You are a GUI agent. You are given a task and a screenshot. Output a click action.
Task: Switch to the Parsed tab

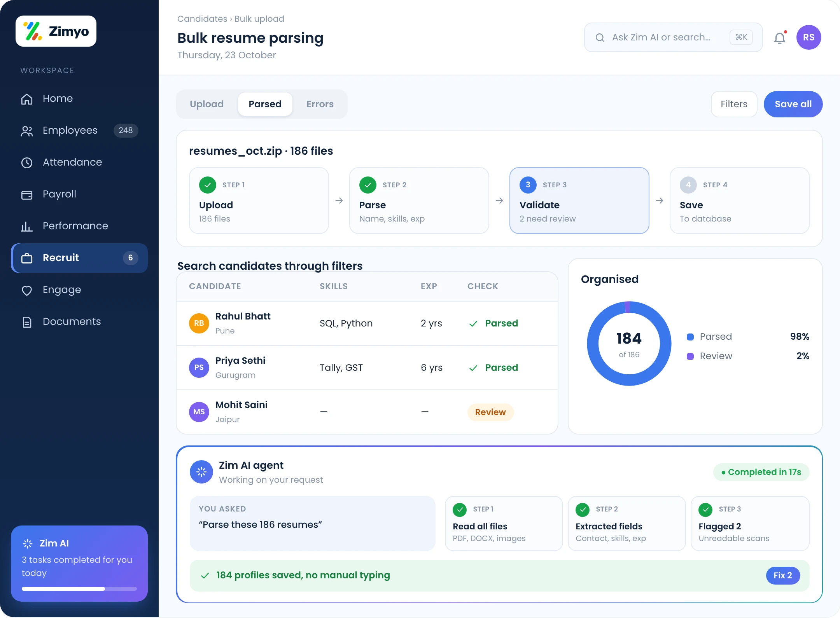[265, 104]
